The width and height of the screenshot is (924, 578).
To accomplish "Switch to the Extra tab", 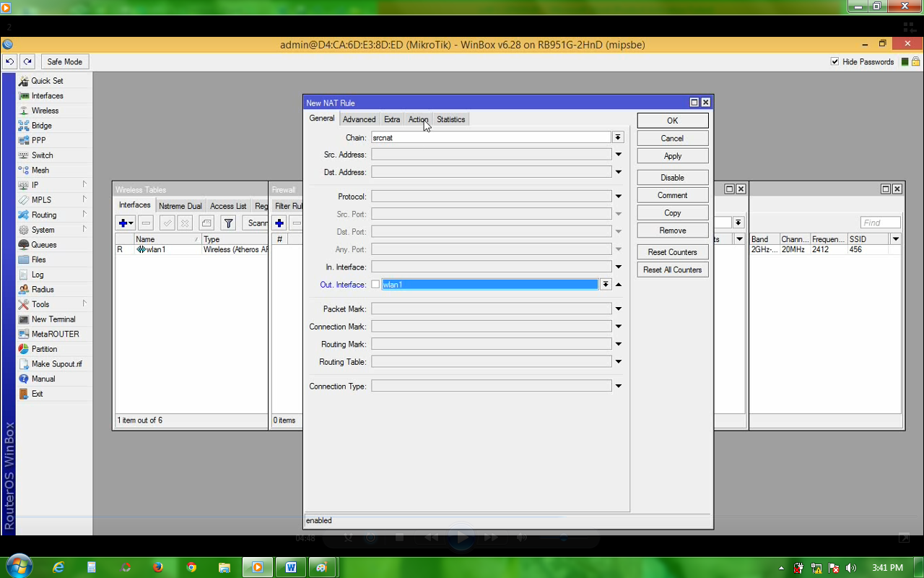I will [x=392, y=119].
